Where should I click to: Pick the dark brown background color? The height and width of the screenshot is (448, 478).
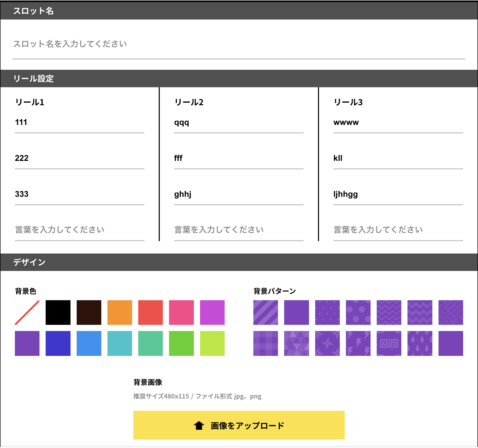coord(89,313)
